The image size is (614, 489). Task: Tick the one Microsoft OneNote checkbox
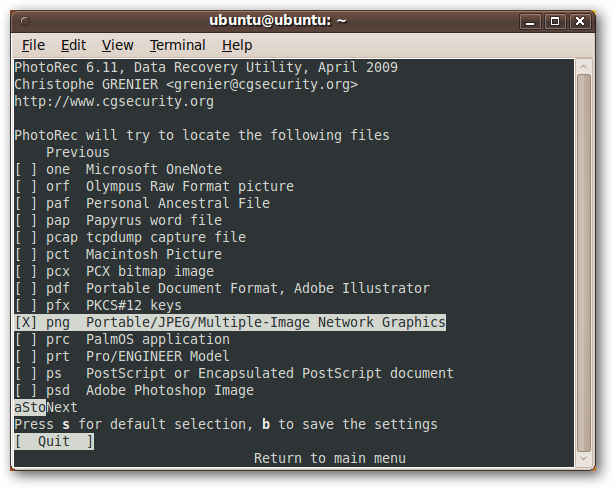click(x=27, y=169)
